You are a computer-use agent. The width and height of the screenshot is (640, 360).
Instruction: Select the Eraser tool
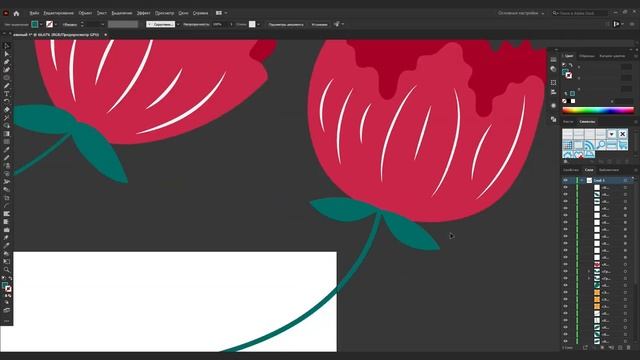point(7,110)
